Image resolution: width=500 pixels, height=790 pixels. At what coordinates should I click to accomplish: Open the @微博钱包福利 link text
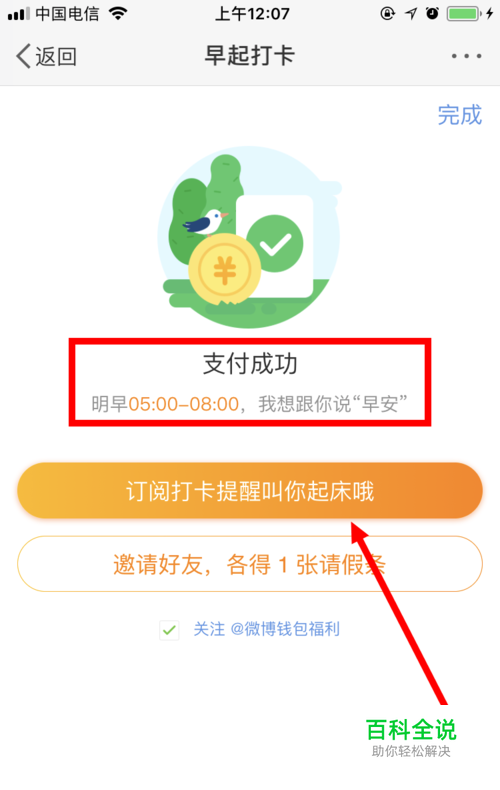(285, 629)
